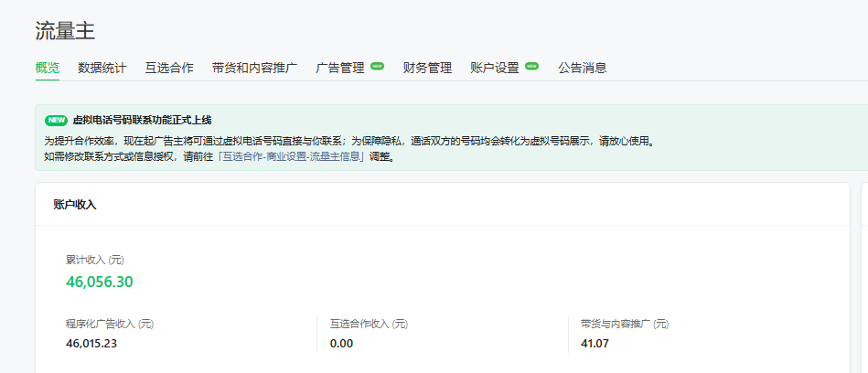Image resolution: width=868 pixels, height=373 pixels.
Task: Open the 广告管理 tab
Action: click(x=340, y=68)
